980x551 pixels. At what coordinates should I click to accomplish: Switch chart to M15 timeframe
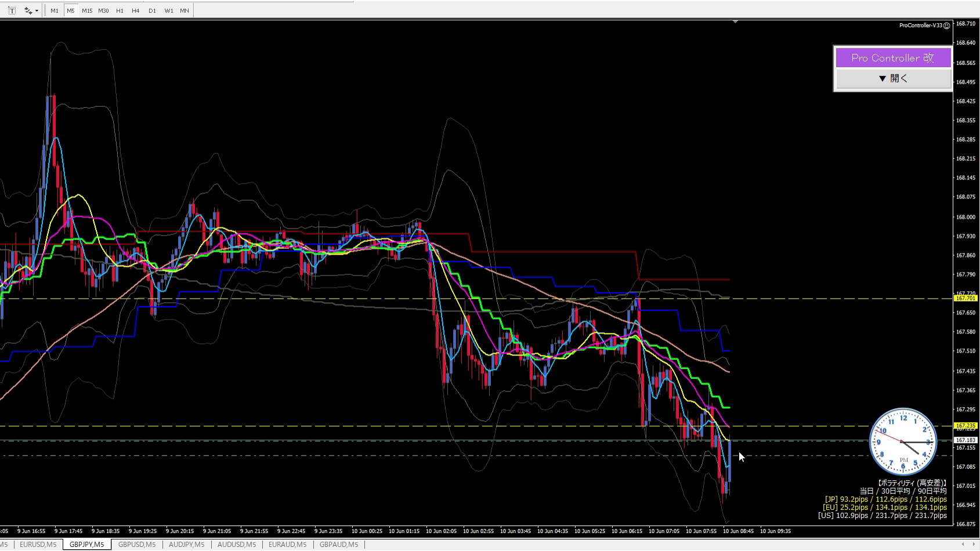click(x=87, y=10)
